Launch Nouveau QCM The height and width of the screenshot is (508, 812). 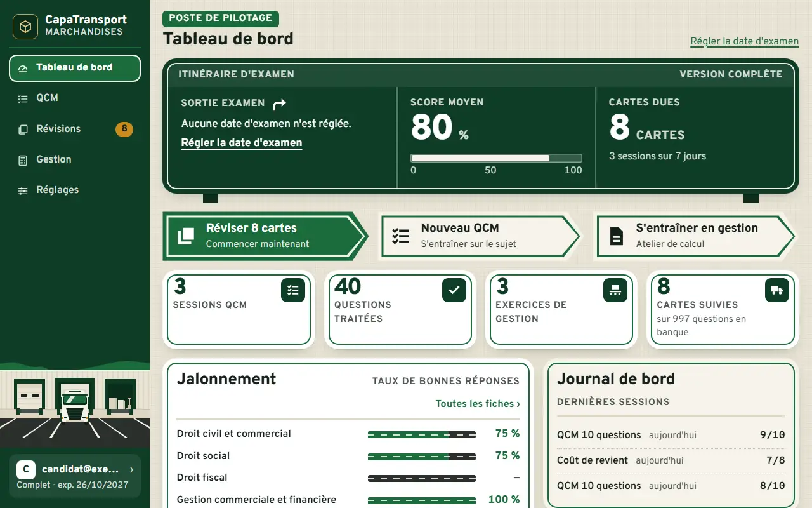tap(480, 236)
